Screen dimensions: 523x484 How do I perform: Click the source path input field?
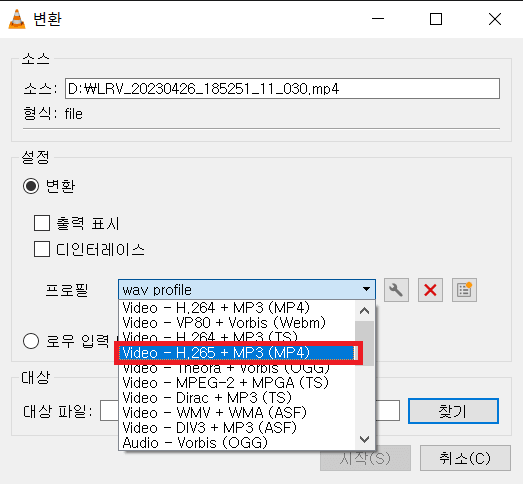point(282,88)
